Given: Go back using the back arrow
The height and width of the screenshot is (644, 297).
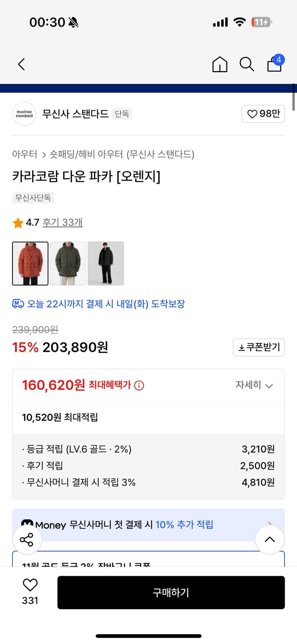Looking at the screenshot, I should pos(21,64).
